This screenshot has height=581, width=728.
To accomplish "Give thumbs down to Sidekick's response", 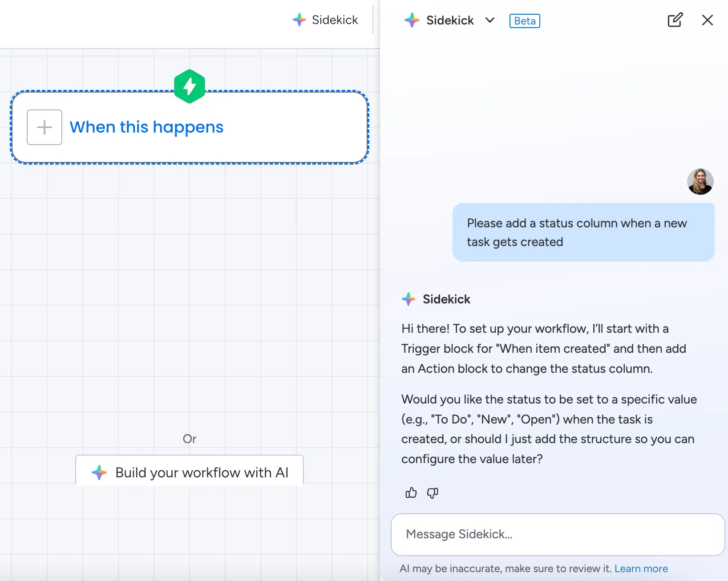I will point(433,493).
